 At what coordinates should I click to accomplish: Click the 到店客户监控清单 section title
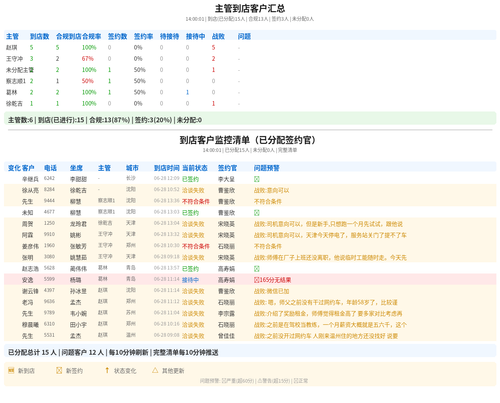pyautogui.click(x=248, y=140)
